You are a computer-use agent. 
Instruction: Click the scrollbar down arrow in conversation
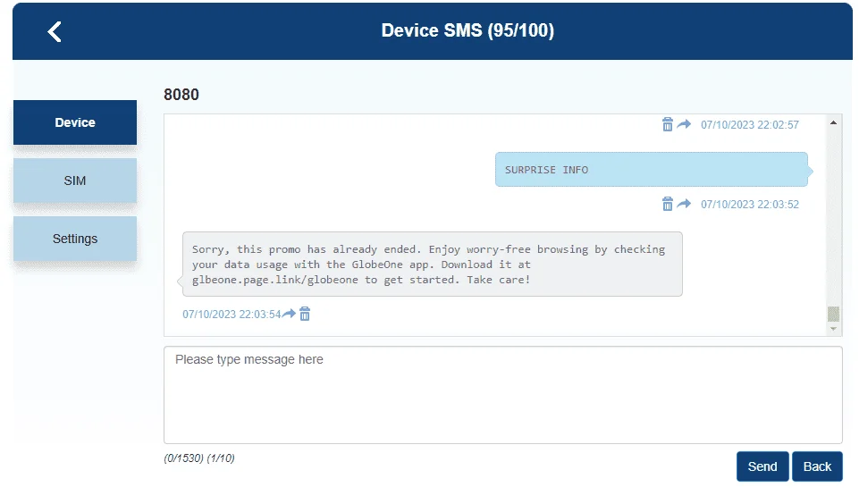(833, 329)
